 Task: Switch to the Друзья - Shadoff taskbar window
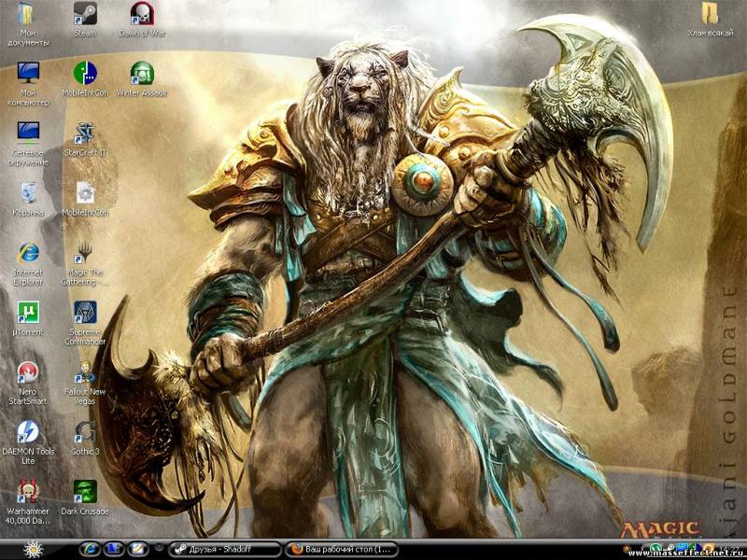(226, 549)
